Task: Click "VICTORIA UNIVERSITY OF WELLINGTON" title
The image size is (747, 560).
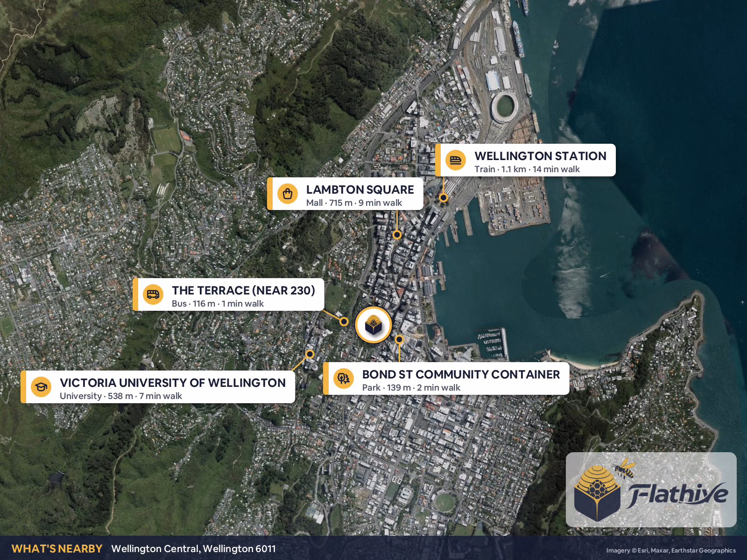Action: 173,383
